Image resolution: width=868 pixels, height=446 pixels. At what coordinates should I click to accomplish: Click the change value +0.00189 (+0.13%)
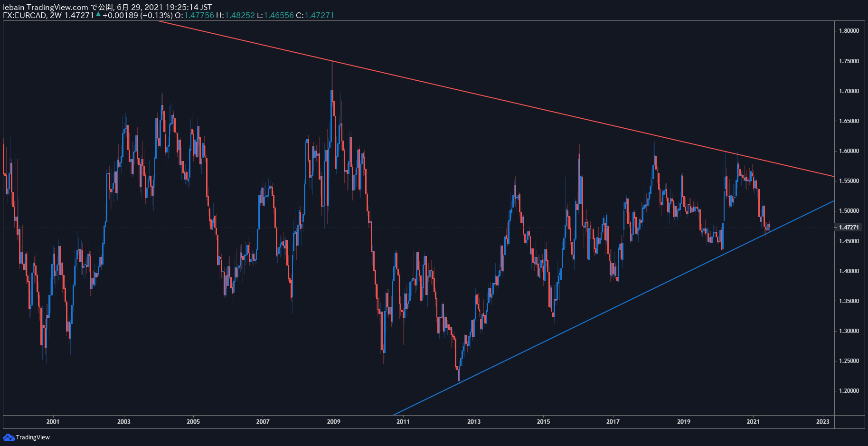[138, 15]
